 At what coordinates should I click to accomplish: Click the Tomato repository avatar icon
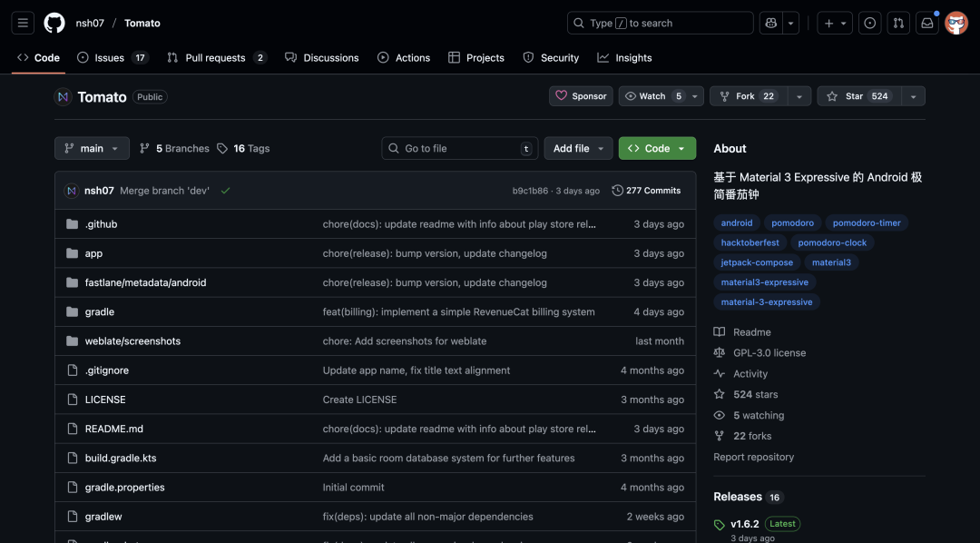[63, 97]
